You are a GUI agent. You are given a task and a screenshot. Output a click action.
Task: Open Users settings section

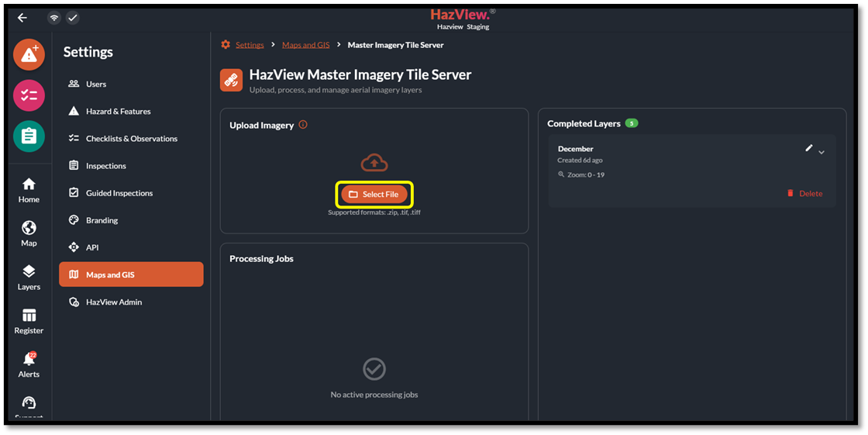[x=96, y=84]
